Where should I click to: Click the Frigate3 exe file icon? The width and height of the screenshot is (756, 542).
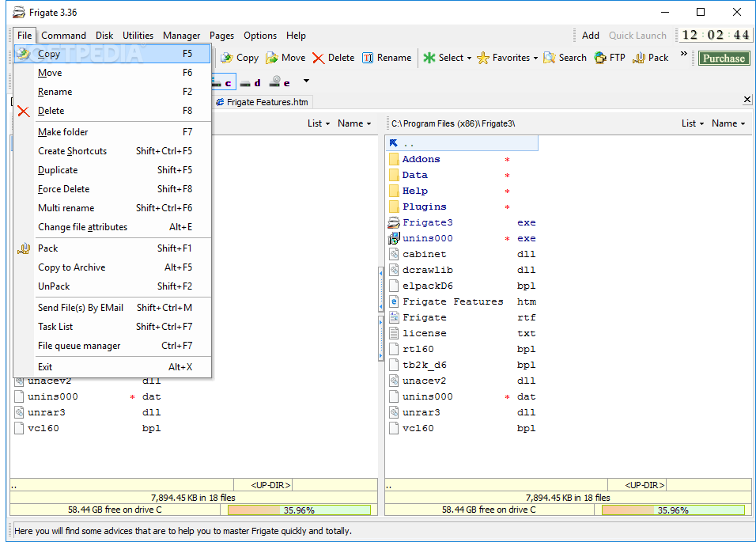click(x=394, y=222)
